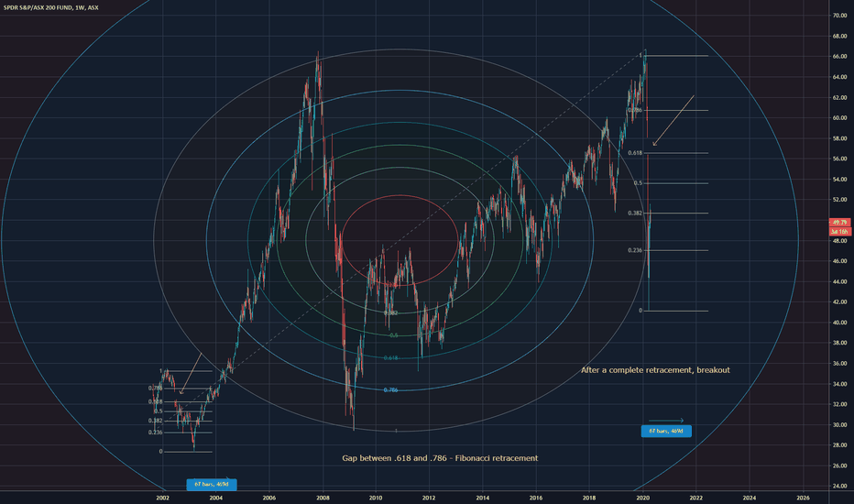The height and width of the screenshot is (504, 854).
Task: Select the 0.618 level label of 2020 retracement
Action: pyautogui.click(x=635, y=153)
